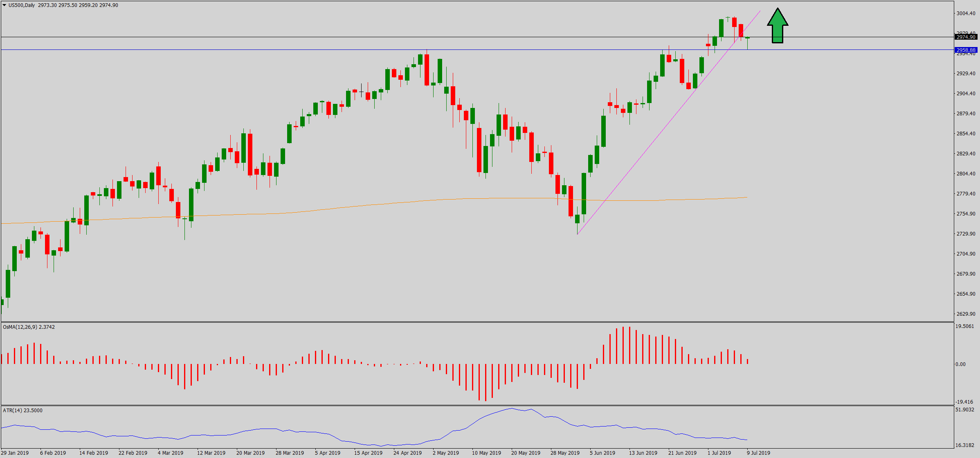Image resolution: width=980 pixels, height=458 pixels.
Task: Click the 2629.90 price axis label
Action: click(966, 314)
